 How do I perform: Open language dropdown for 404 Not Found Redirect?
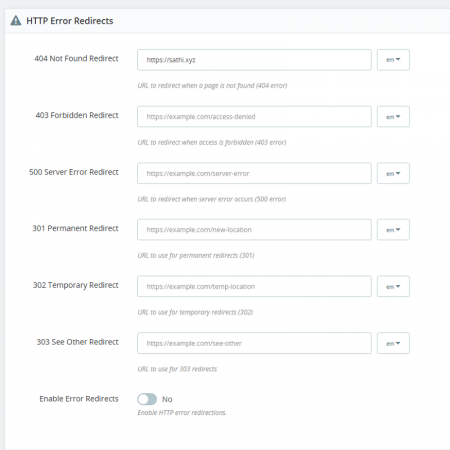pyautogui.click(x=393, y=60)
